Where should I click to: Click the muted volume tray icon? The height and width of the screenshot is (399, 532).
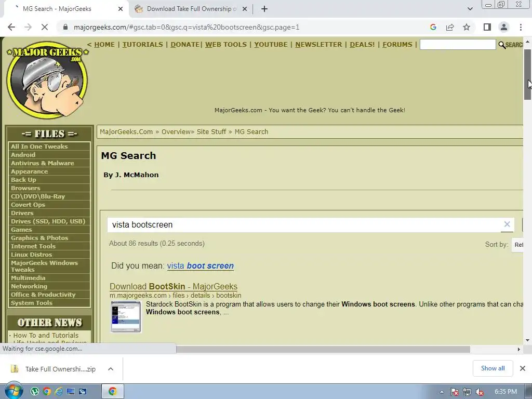(x=480, y=392)
